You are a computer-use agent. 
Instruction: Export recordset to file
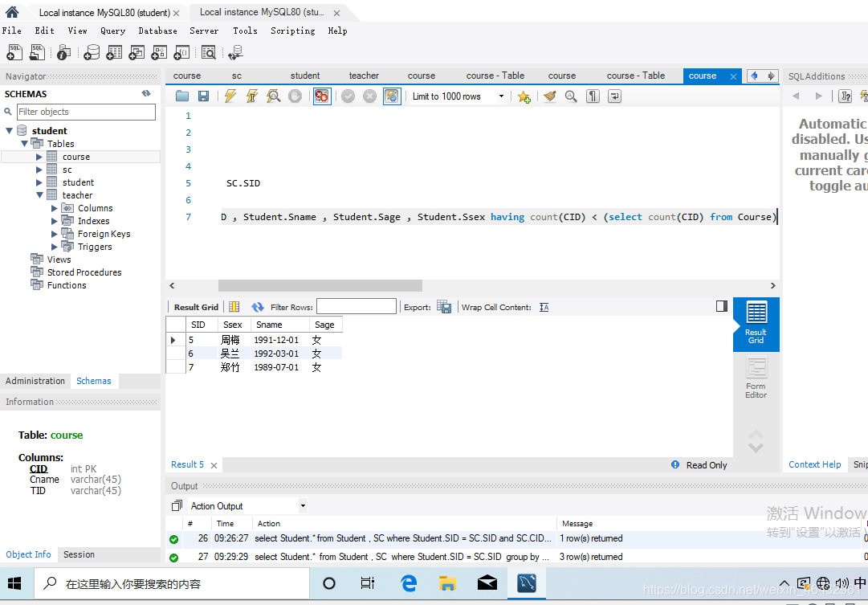pyautogui.click(x=444, y=306)
